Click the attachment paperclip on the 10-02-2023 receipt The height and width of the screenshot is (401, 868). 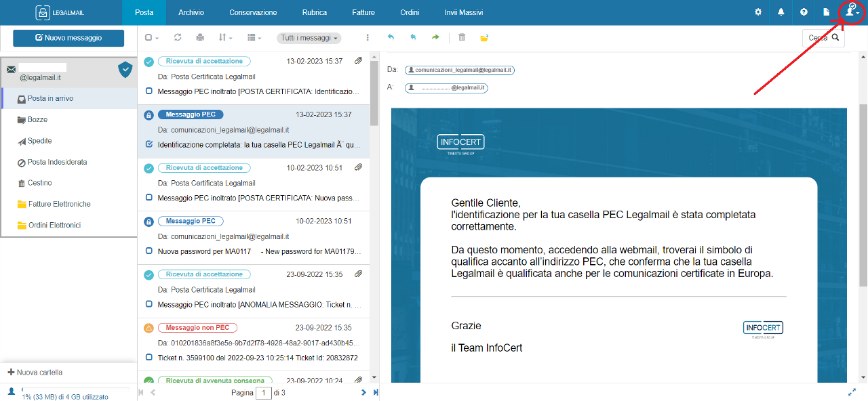(x=358, y=168)
